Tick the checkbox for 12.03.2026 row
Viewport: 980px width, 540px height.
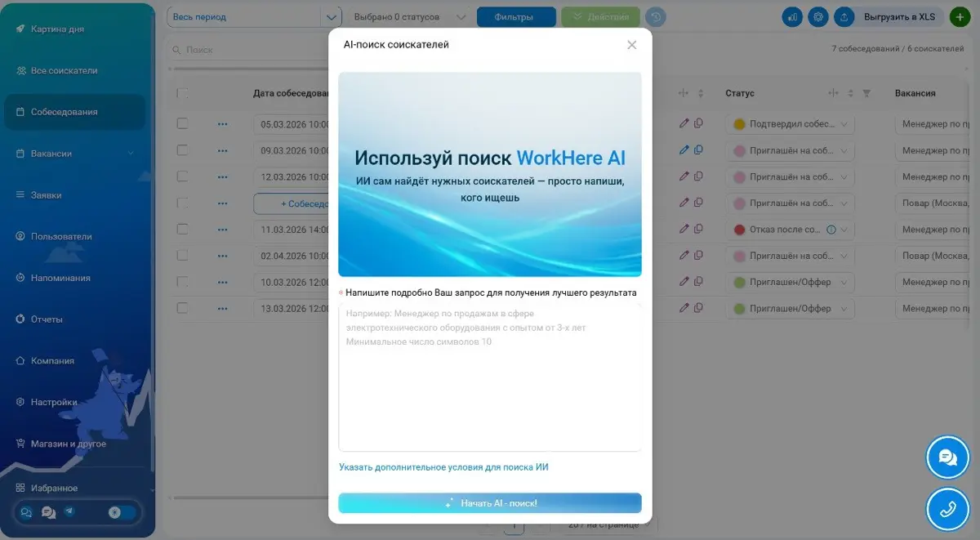[x=182, y=176]
